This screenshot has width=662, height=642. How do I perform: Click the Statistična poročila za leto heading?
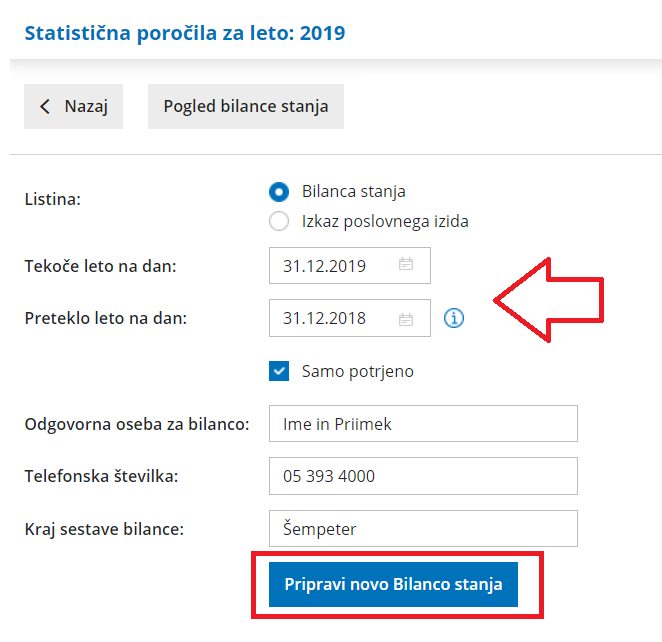click(184, 33)
